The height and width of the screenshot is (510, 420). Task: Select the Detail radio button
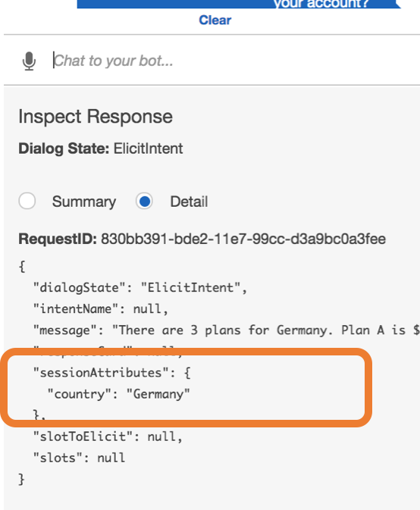pos(145,201)
